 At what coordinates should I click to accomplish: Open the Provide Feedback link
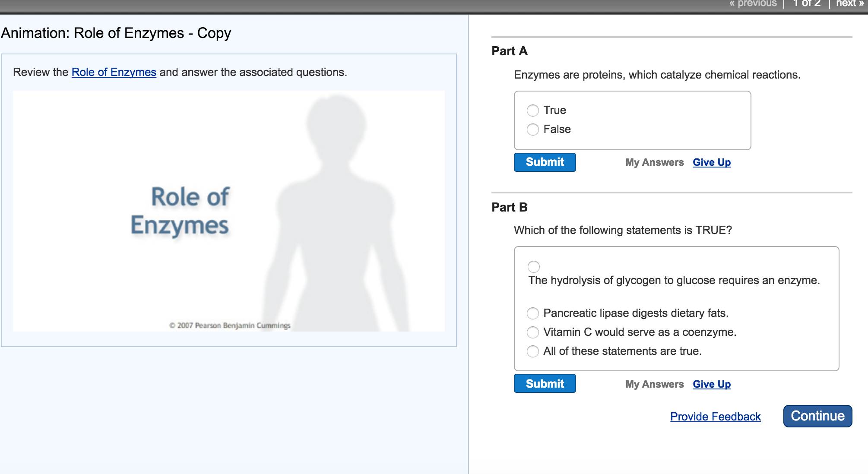coord(715,417)
